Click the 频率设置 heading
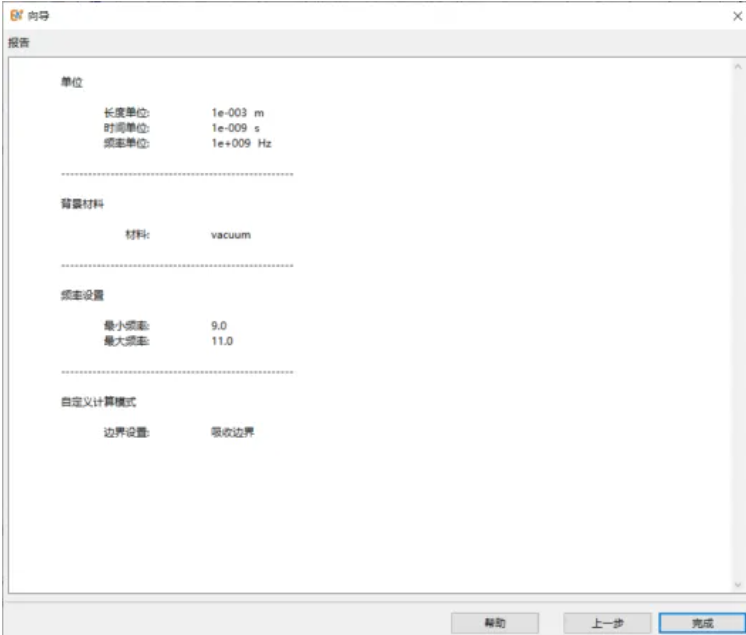This screenshot has height=635, width=746. 82,295
